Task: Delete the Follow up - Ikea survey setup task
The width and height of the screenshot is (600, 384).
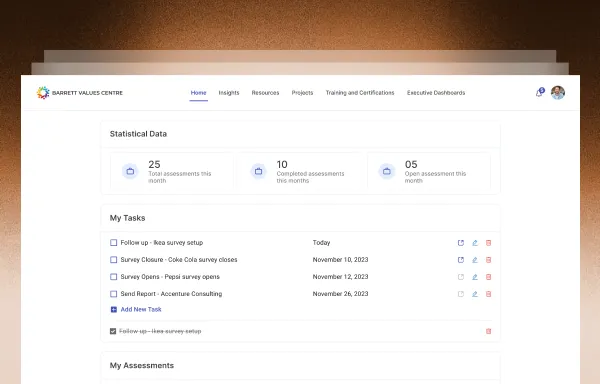Action: (489, 242)
